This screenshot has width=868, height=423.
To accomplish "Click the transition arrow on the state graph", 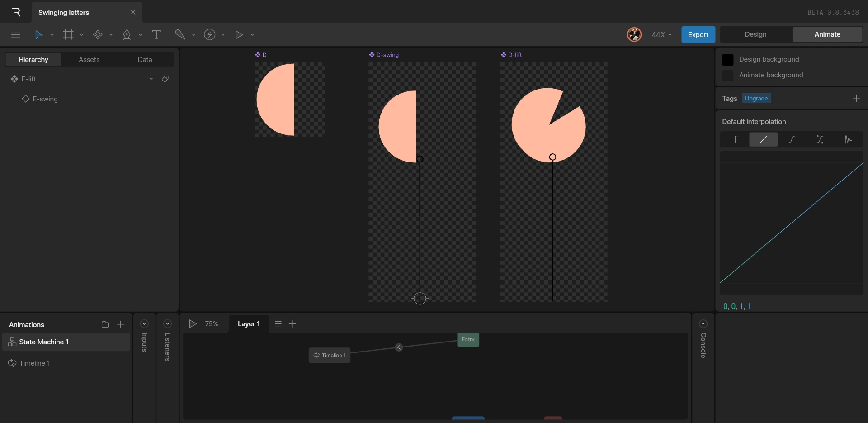I will coord(399,347).
